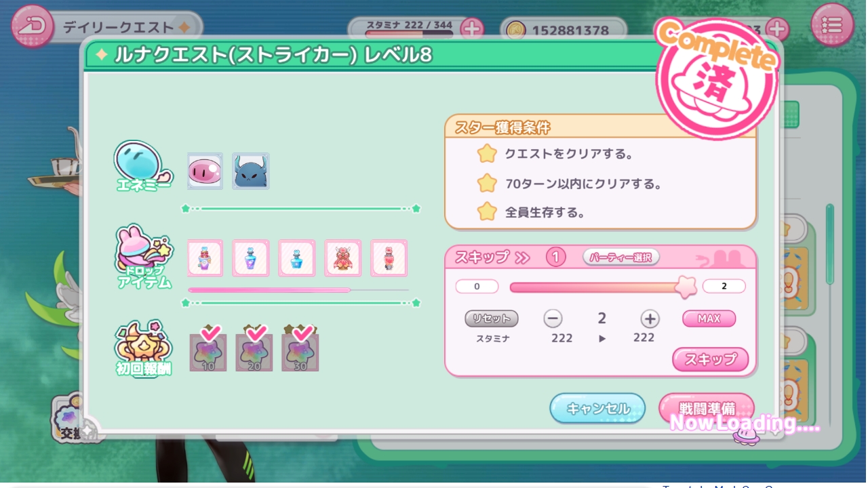
Task: Tap the pink slime enemy icon
Action: pos(205,171)
